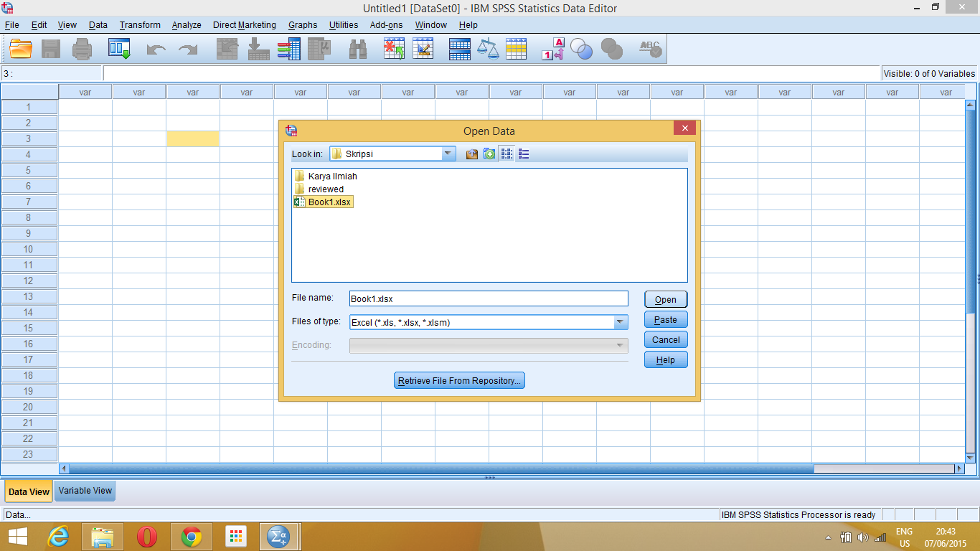
Task: Switch to List view in Open Data dialog
Action: point(524,153)
